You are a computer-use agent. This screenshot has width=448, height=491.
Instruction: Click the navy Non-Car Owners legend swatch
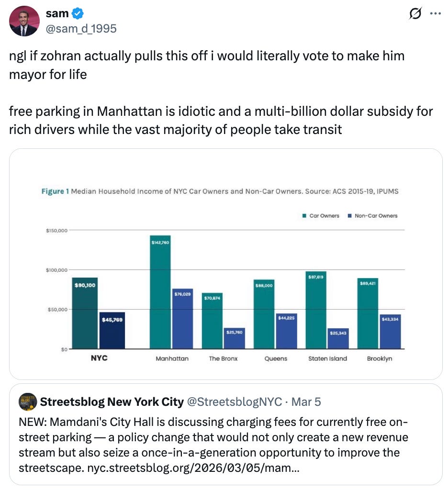(349, 216)
